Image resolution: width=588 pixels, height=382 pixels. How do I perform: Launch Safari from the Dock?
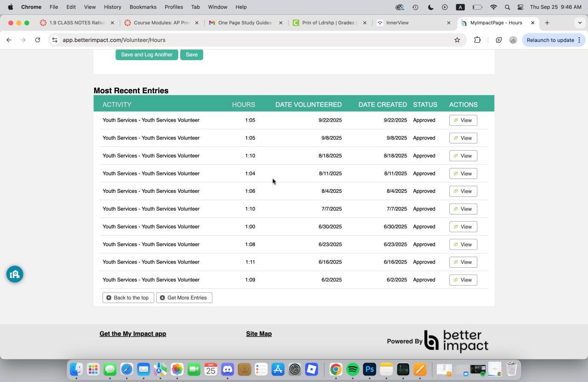(x=127, y=369)
